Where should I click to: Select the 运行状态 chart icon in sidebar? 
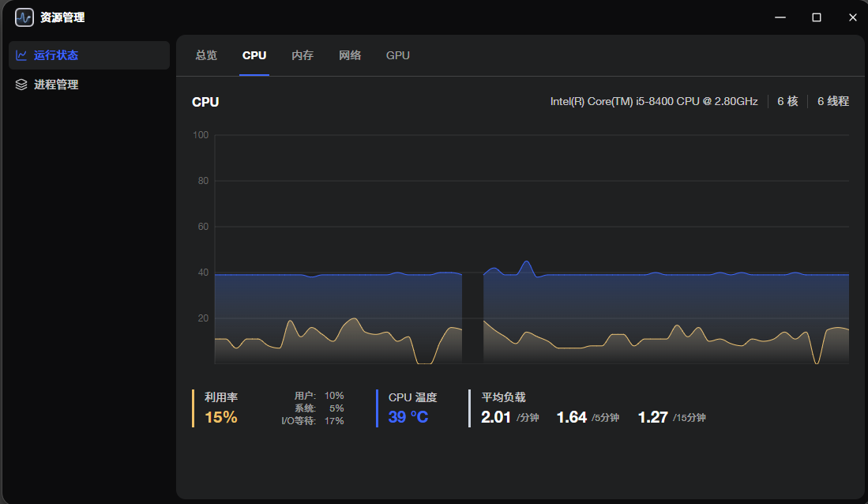point(21,55)
